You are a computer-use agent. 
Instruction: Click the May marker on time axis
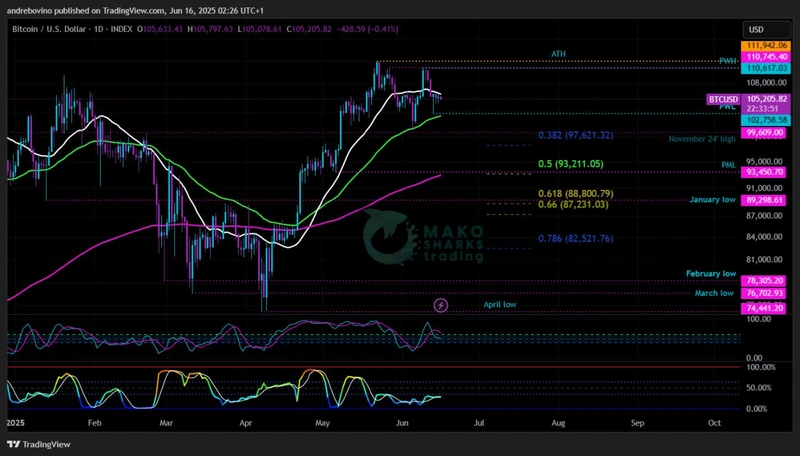pos(321,423)
